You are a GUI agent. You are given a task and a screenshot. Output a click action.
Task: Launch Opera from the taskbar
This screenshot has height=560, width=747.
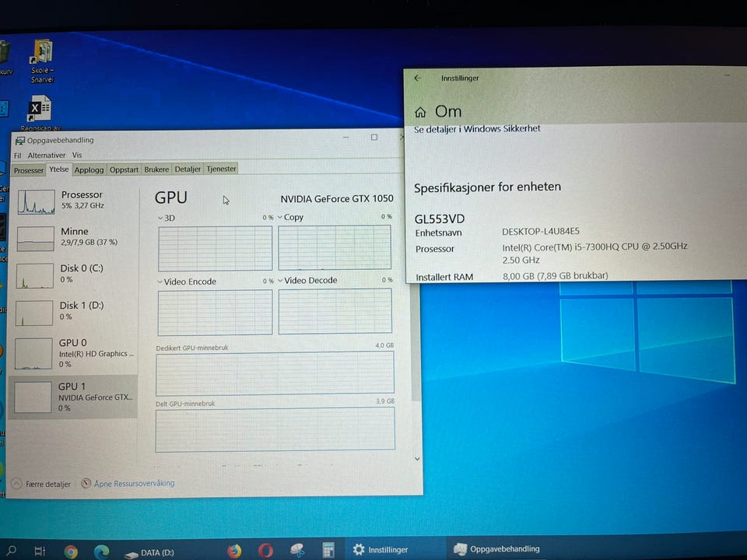coord(265,551)
